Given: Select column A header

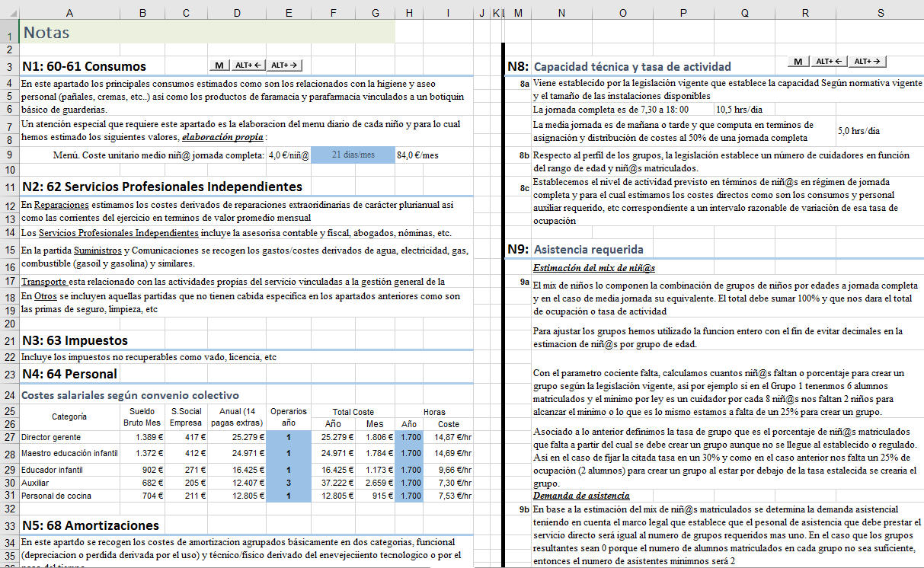Looking at the screenshot, I should 69,13.
